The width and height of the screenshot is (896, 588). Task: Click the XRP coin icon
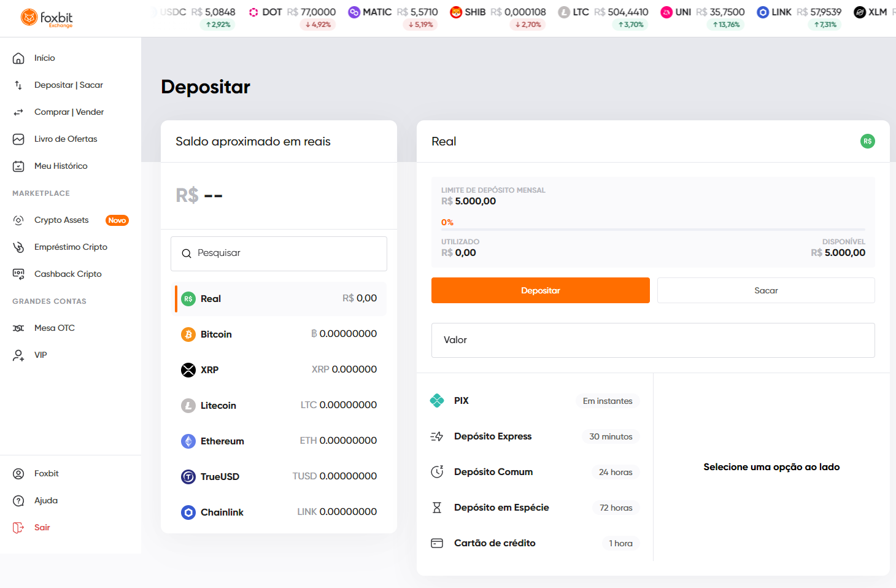188,370
